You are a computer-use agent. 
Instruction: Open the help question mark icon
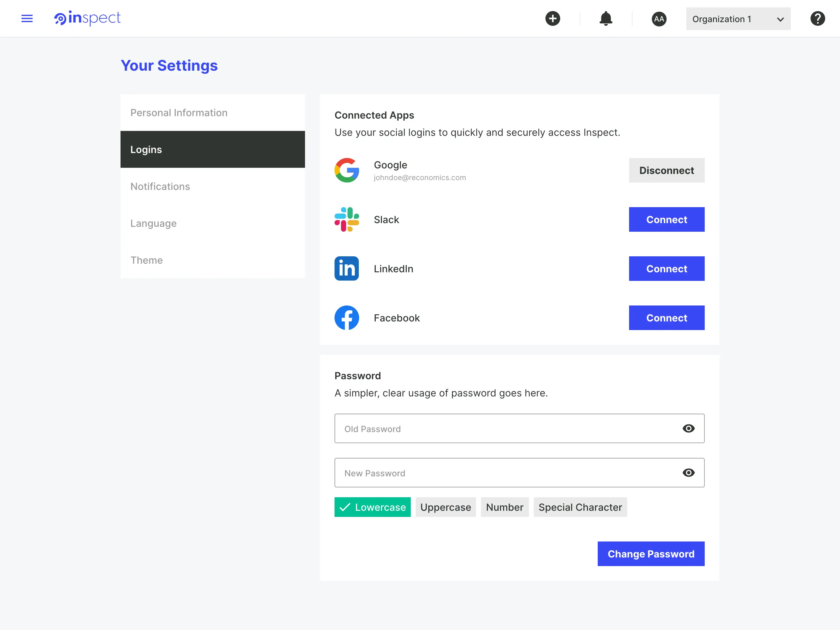pos(817,19)
